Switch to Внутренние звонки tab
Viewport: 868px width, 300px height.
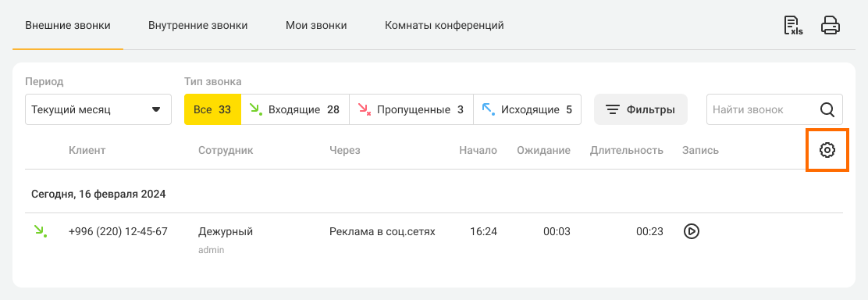197,26
